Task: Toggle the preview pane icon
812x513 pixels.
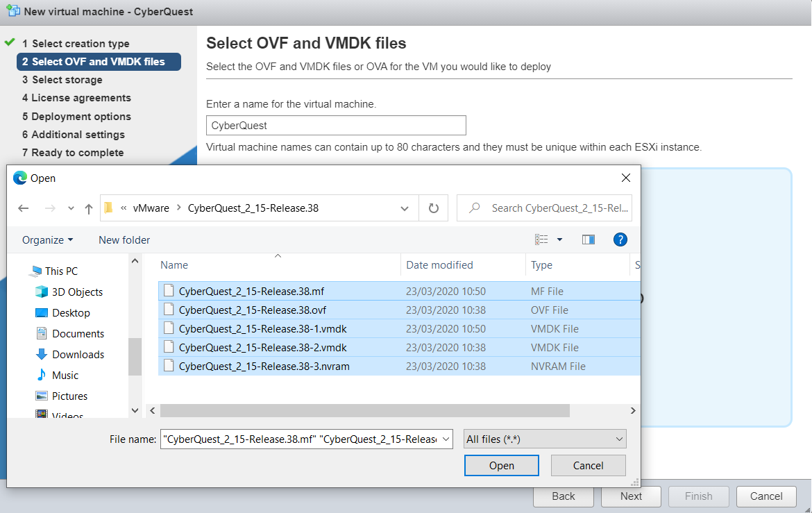Action: click(589, 239)
